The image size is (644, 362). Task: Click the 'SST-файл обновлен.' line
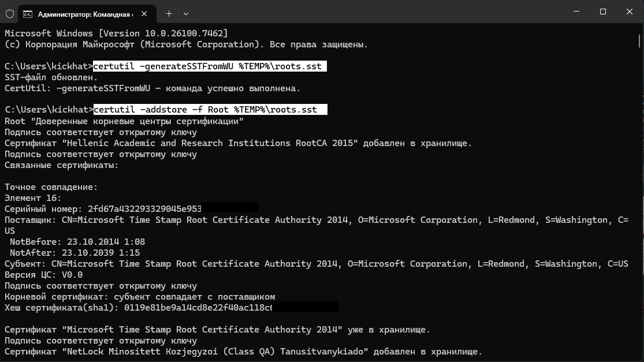coord(51,77)
